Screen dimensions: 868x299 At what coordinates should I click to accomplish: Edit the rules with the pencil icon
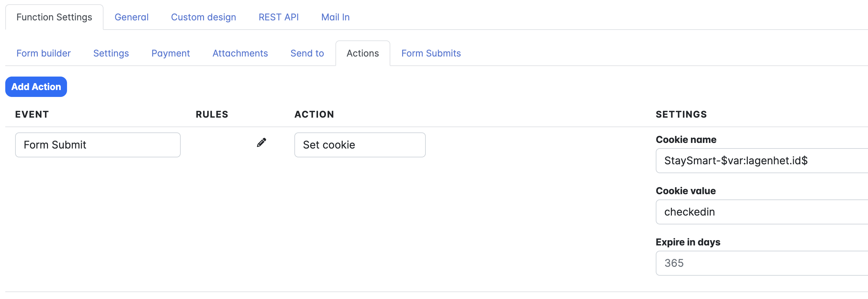[x=261, y=143]
